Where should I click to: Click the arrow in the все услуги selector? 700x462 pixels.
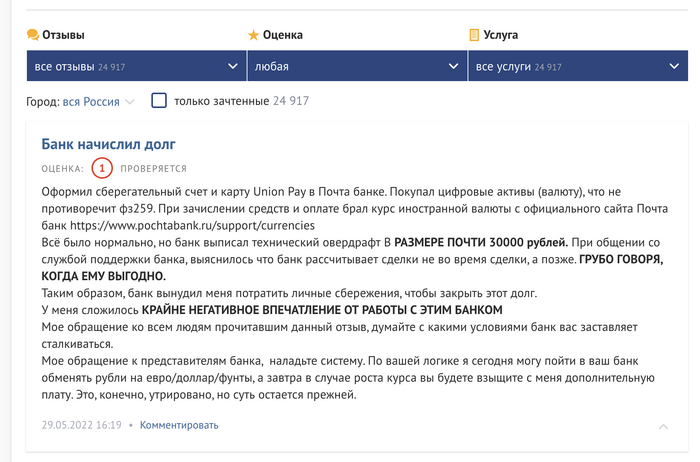[x=674, y=67]
